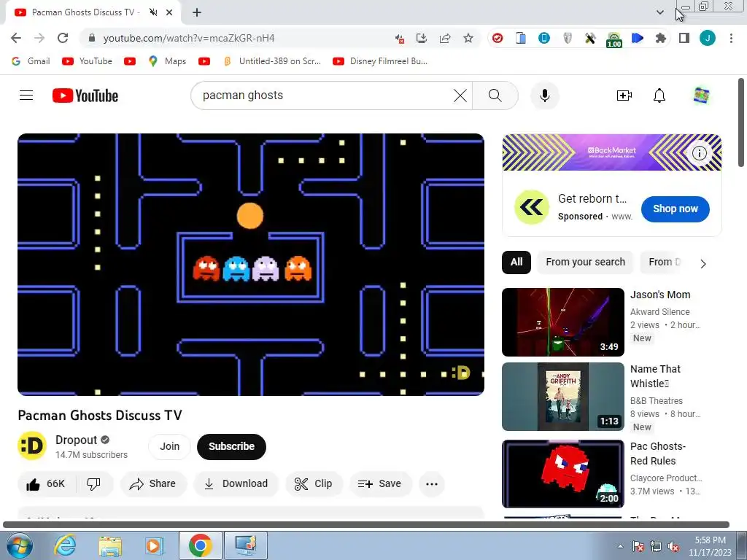Show hidden tray icons with the arrow

[620, 546]
